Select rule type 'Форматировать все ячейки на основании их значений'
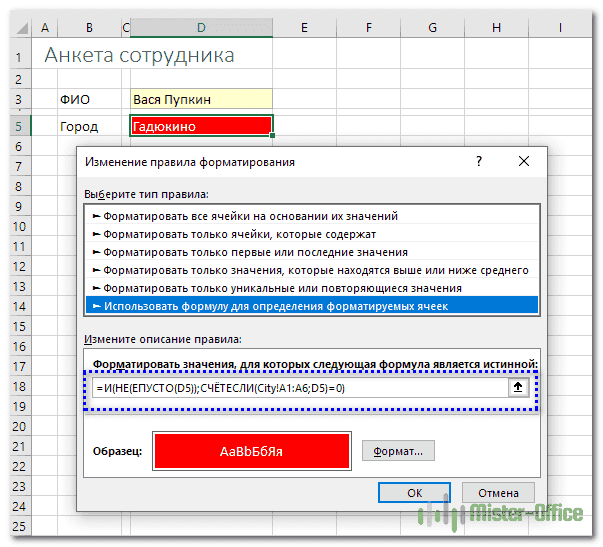This screenshot has width=603, height=547. [x=312, y=216]
